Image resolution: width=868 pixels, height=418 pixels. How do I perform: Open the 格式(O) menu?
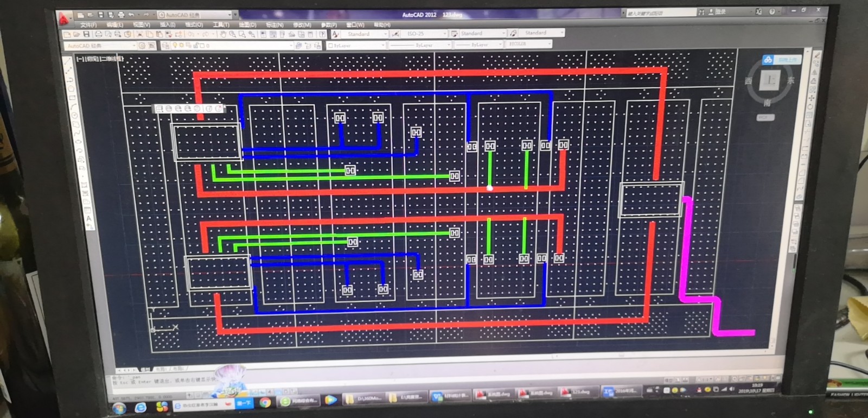pos(194,25)
